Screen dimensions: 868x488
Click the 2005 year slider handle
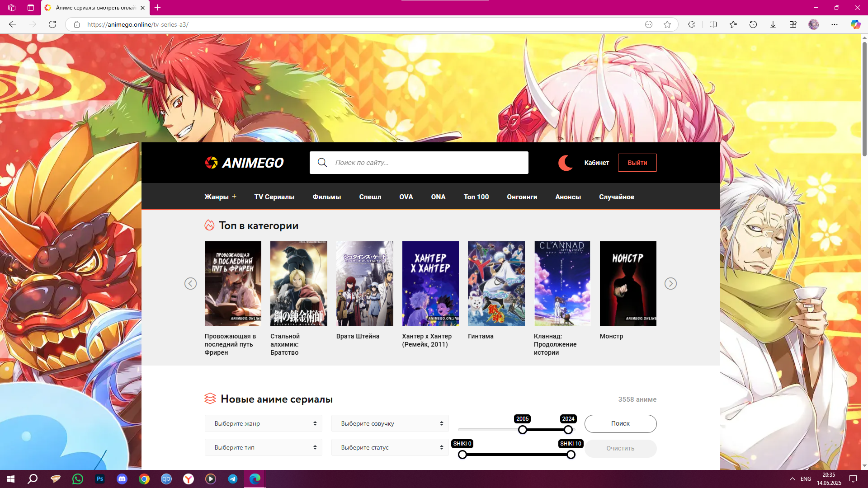coord(523,430)
